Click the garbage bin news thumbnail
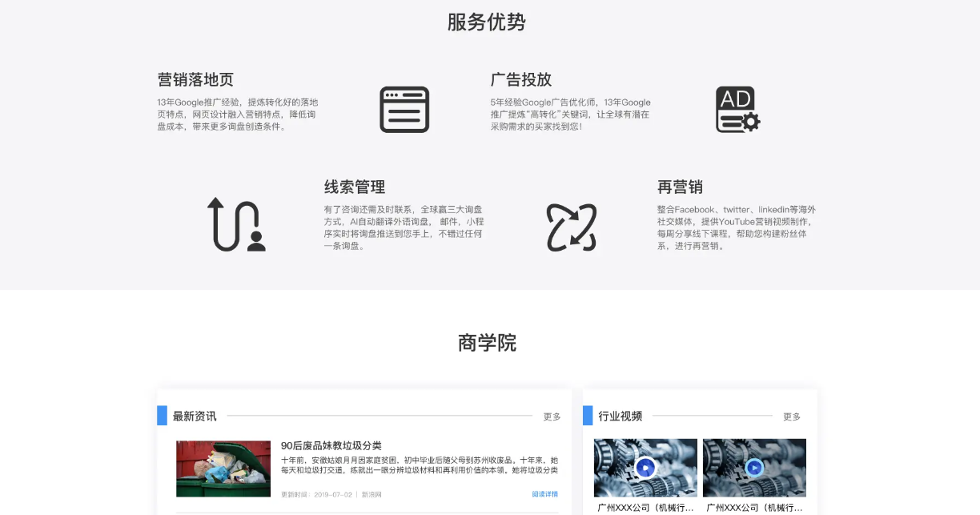980x515 pixels. pos(223,469)
